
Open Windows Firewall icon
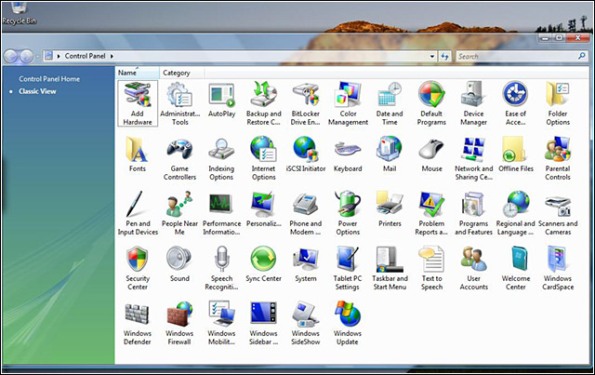(x=179, y=323)
